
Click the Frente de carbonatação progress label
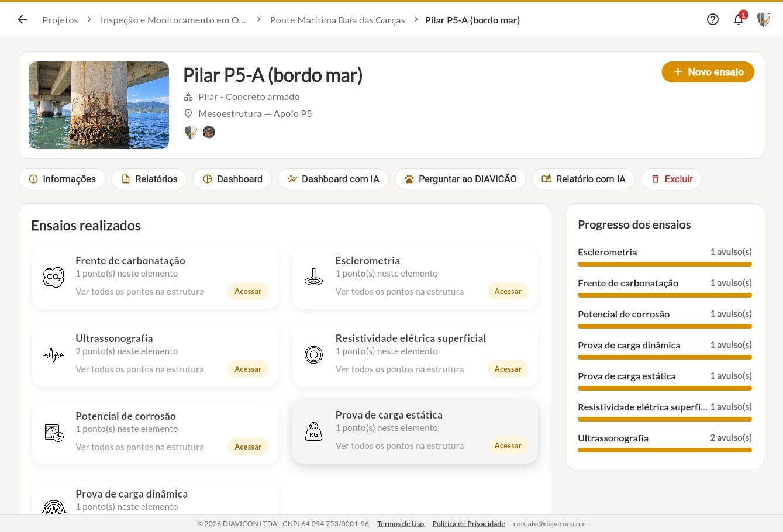(628, 283)
